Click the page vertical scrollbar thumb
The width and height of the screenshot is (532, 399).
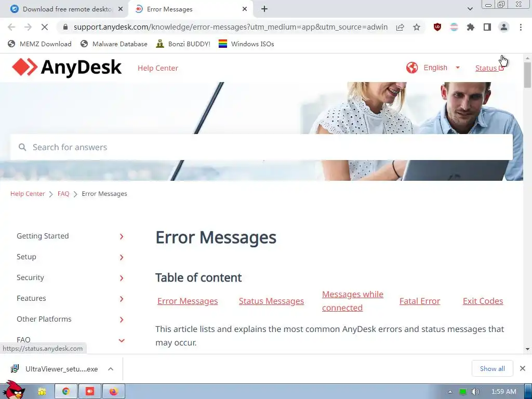pos(527,75)
